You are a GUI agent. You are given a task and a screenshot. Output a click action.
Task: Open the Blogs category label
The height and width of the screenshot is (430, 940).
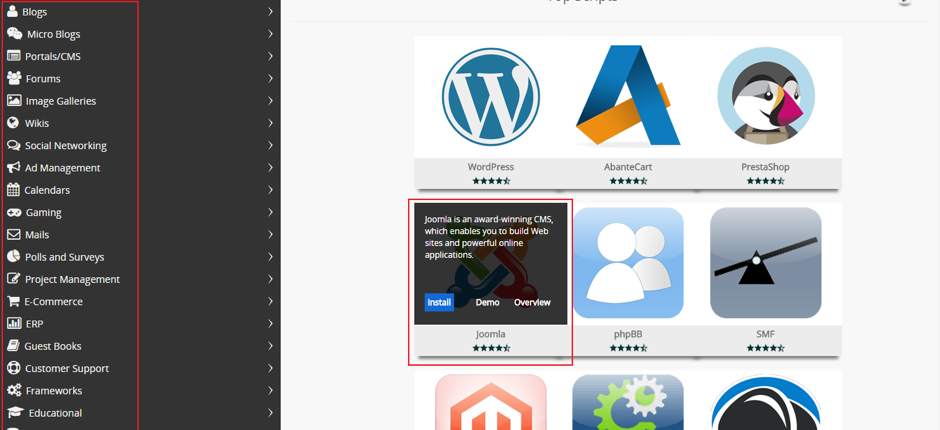coord(35,12)
